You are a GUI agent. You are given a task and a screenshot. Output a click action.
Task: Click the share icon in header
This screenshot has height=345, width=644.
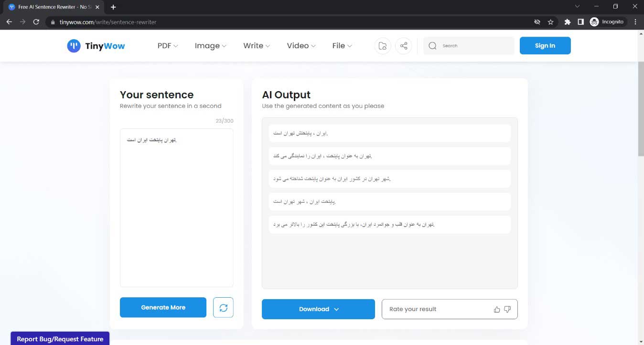404,46
